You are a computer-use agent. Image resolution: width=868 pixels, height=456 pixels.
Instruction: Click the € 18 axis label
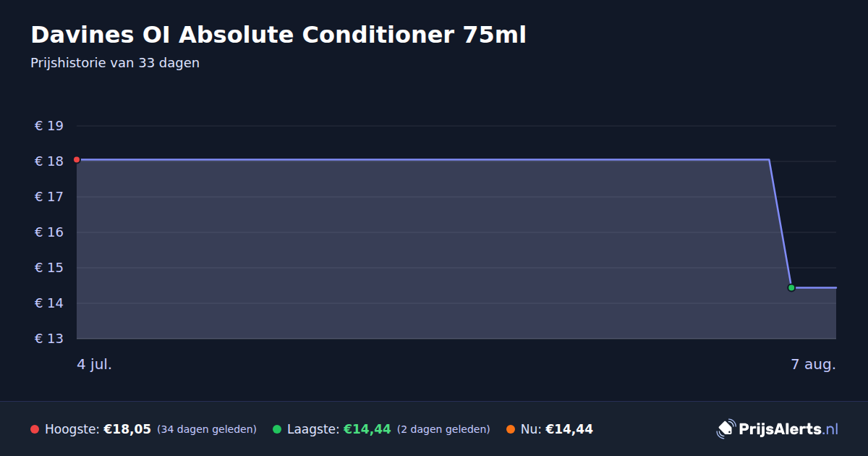[x=49, y=161]
